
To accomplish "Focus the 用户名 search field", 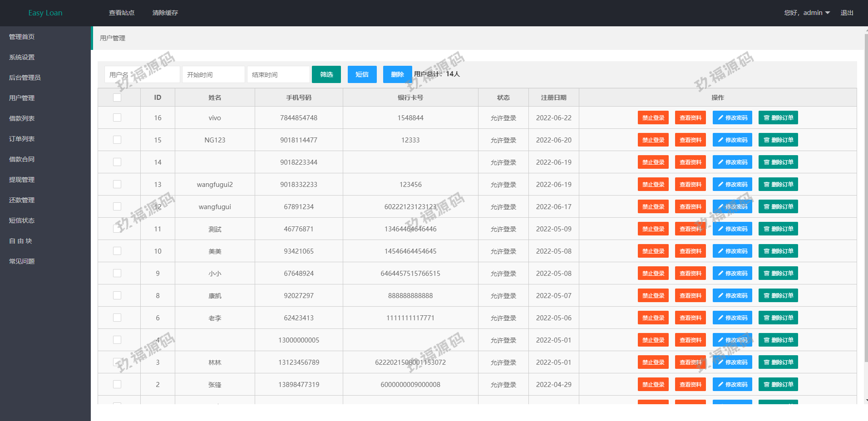I will coord(142,74).
